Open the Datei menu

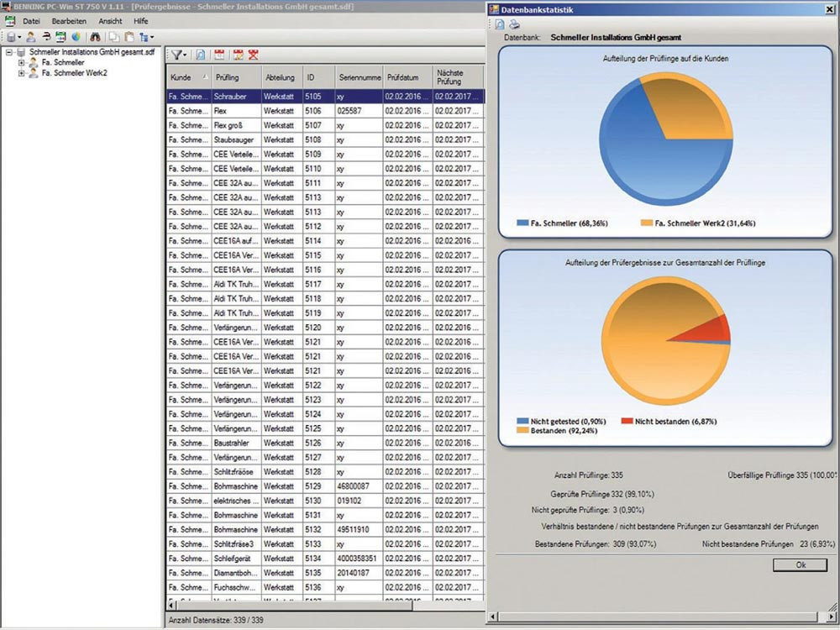[x=31, y=20]
